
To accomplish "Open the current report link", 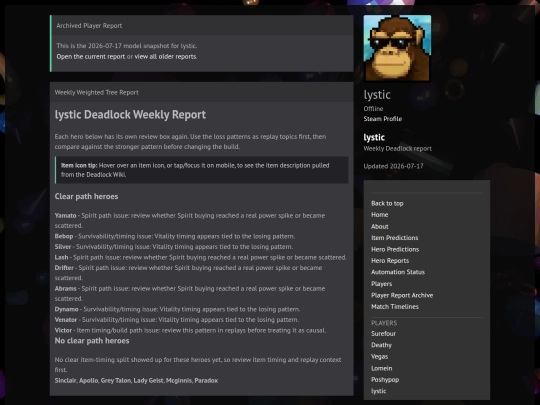I will coord(91,56).
